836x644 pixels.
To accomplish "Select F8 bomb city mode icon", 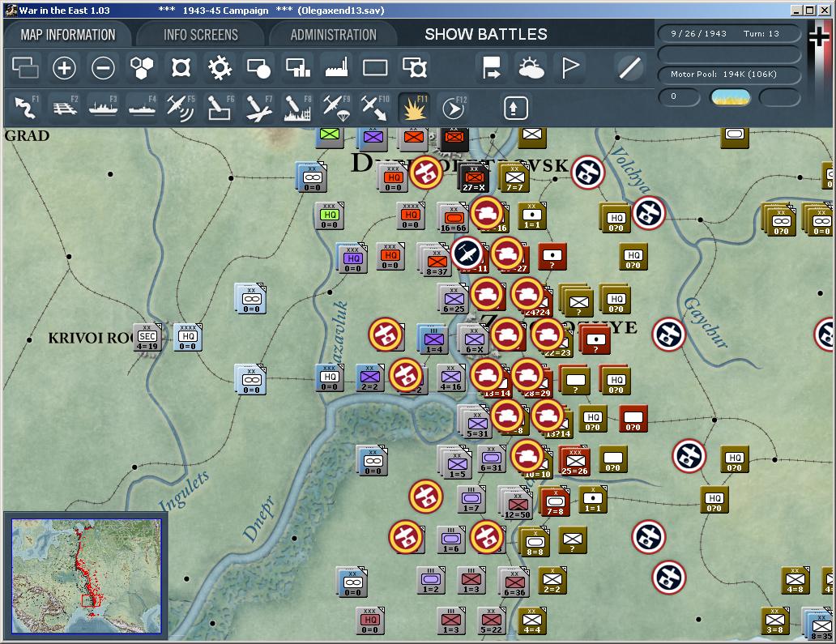I will pyautogui.click(x=298, y=107).
